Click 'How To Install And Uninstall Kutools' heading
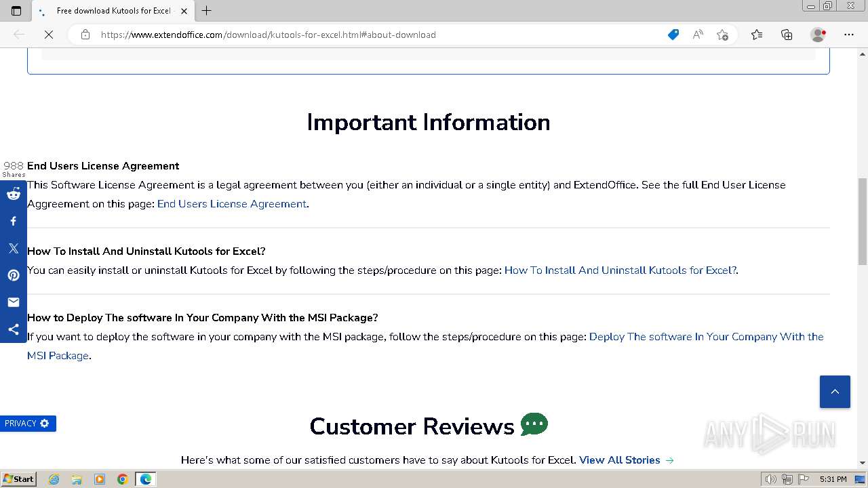 coord(146,251)
